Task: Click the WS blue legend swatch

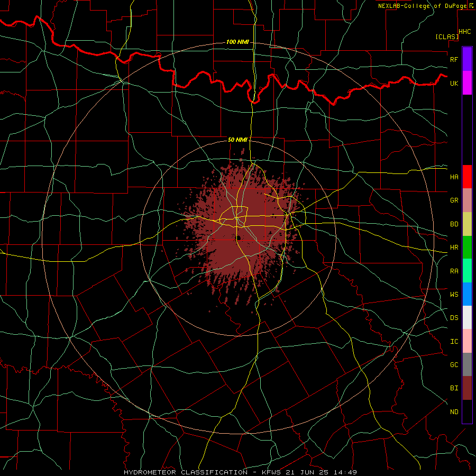Action: 467,294
